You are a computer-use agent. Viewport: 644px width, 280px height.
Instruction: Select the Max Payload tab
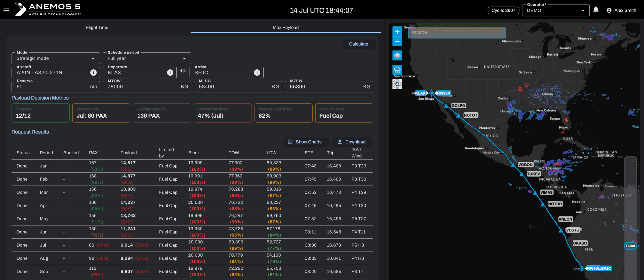286,27
